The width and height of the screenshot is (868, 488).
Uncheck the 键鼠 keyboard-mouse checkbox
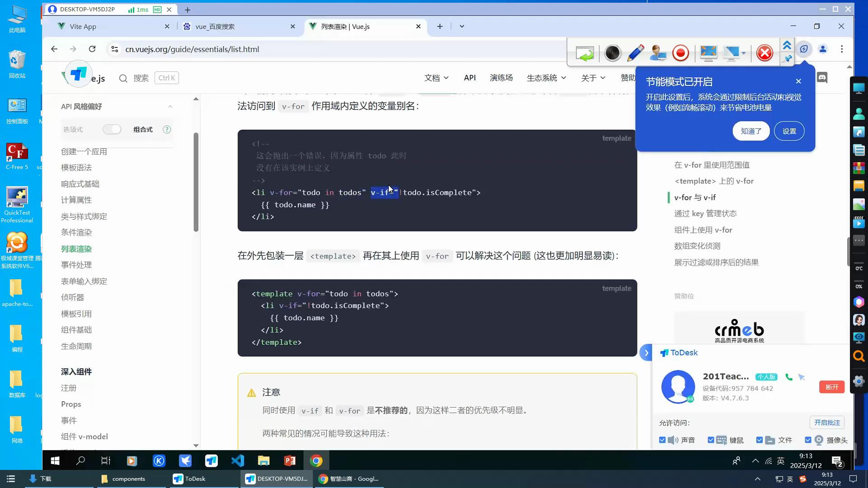(x=711, y=440)
